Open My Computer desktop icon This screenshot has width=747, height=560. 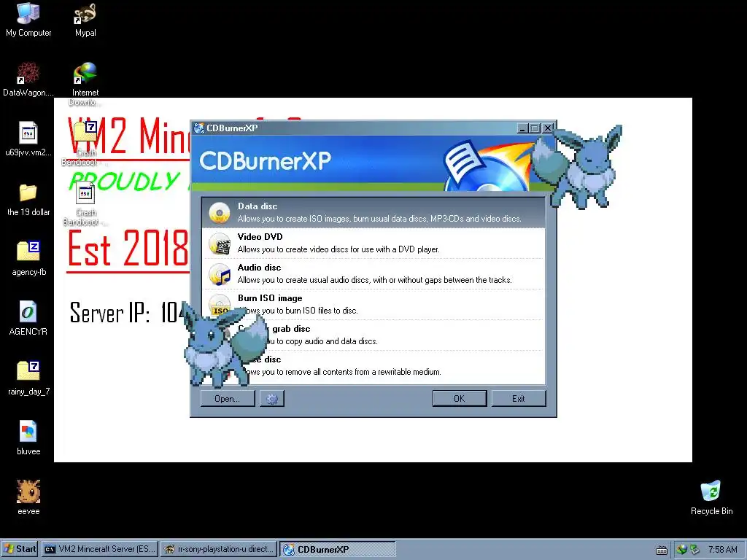point(28,13)
